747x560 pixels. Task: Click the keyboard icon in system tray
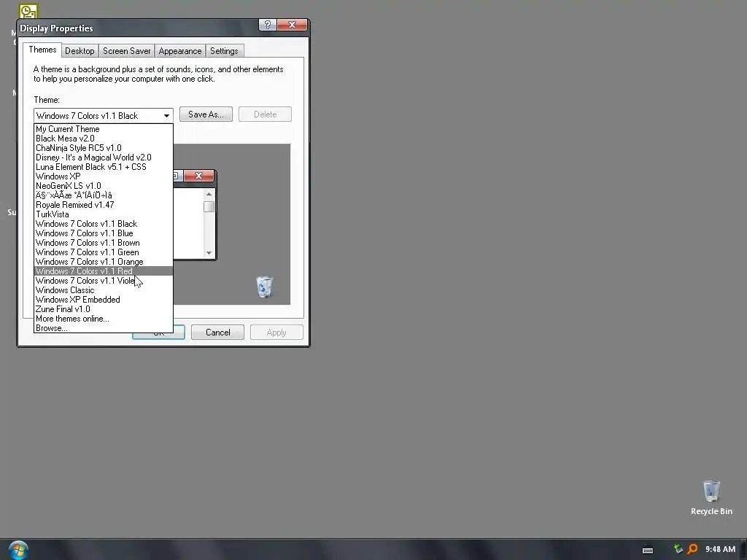(648, 550)
